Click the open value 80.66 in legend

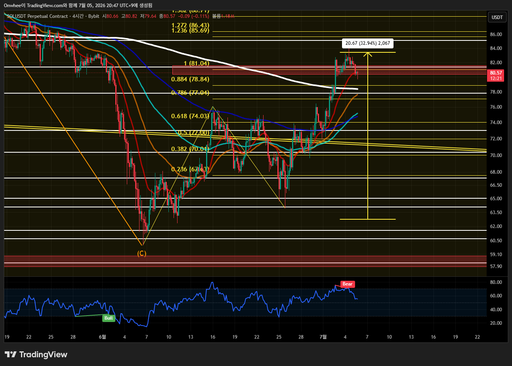click(112, 16)
